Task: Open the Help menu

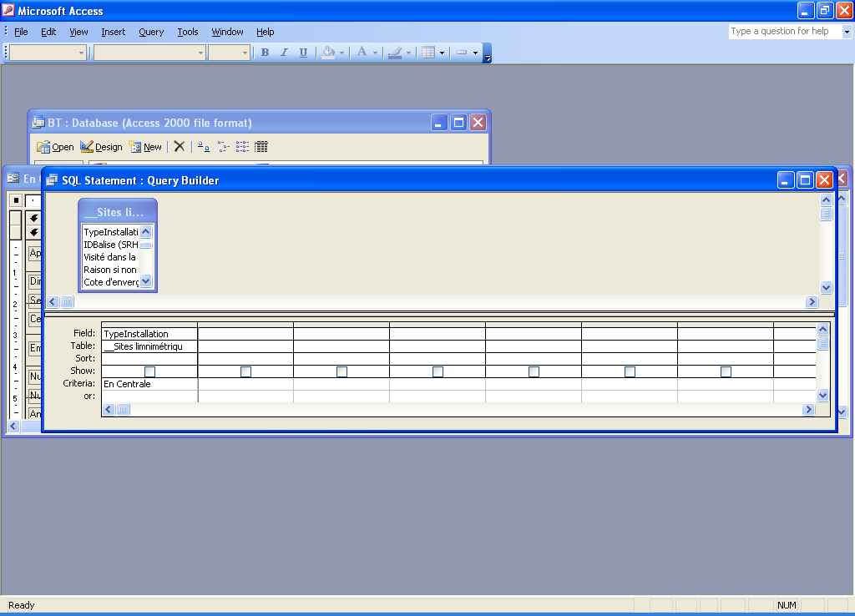Action: pyautogui.click(x=265, y=32)
